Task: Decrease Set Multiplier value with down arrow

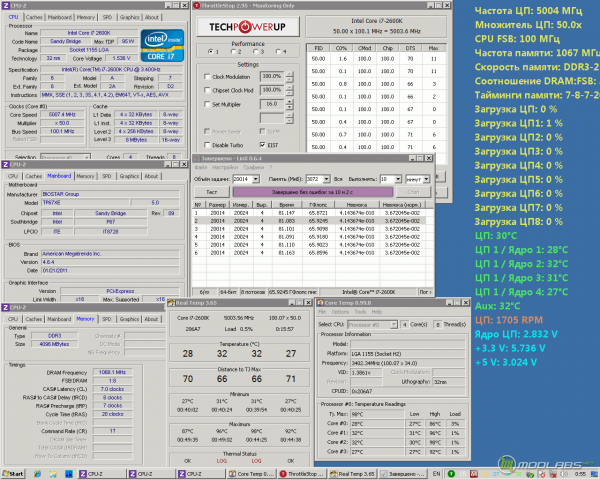Action: 290,107
